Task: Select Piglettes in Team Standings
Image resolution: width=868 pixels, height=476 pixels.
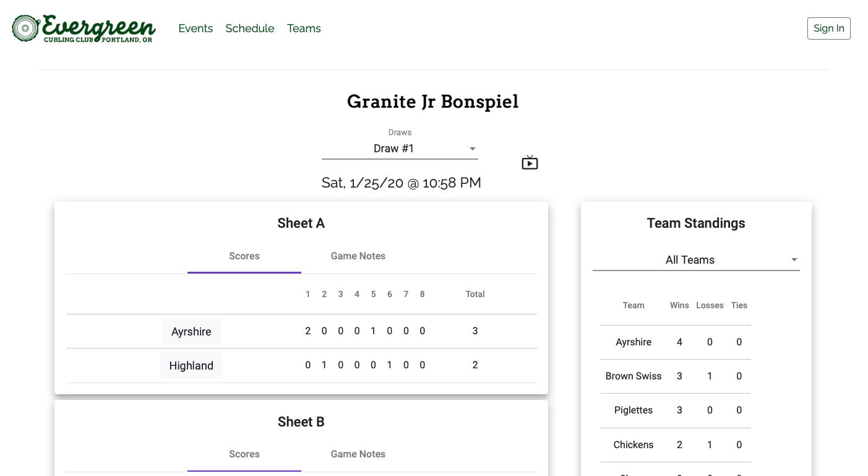Action: [x=634, y=410]
